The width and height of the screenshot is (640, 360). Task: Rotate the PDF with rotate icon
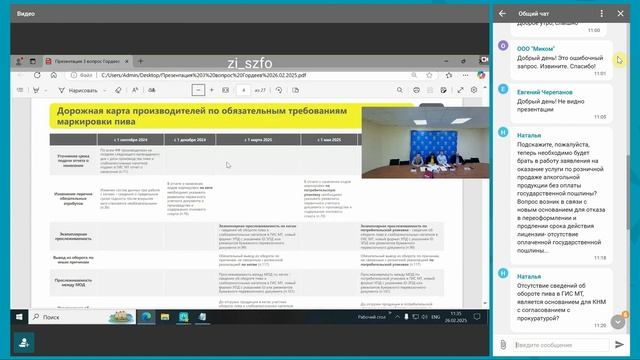[279, 90]
